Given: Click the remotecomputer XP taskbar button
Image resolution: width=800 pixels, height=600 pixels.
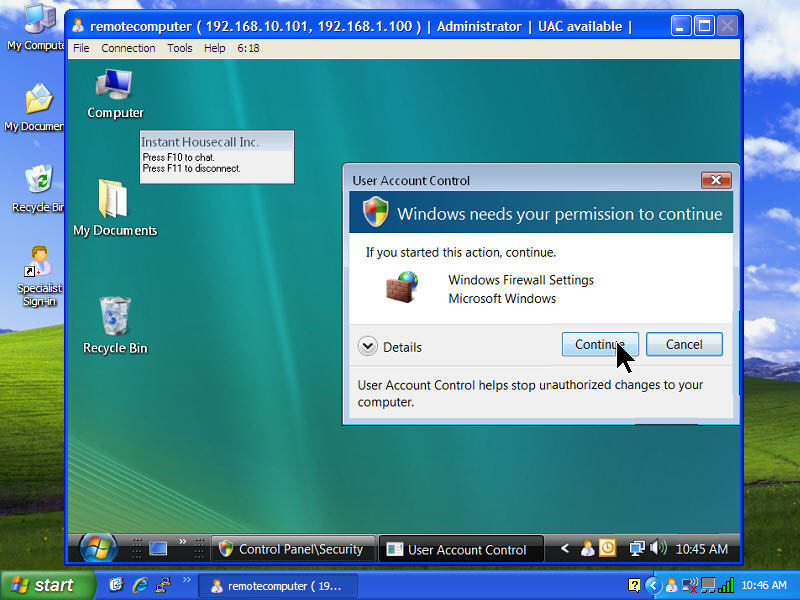Looking at the screenshot, I should [x=278, y=586].
